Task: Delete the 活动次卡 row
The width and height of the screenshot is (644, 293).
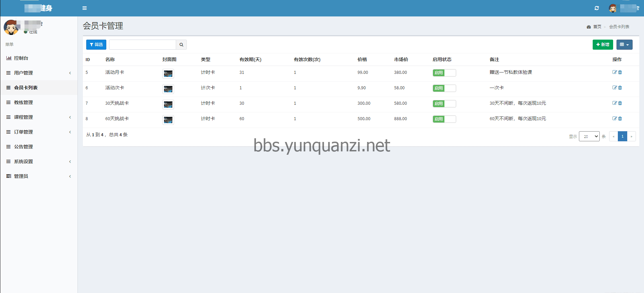Action: [620, 88]
